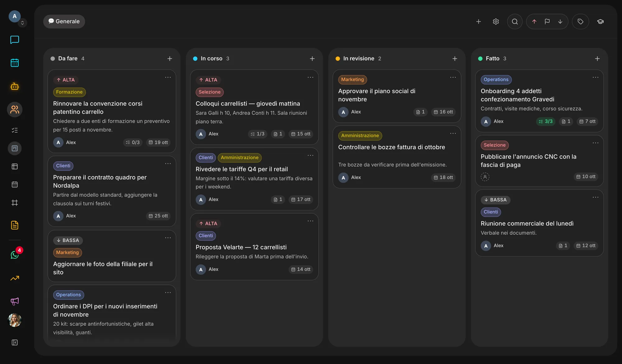The image size is (622, 364).
Task: Open the calendar icon in the sidebar
Action: (15, 63)
